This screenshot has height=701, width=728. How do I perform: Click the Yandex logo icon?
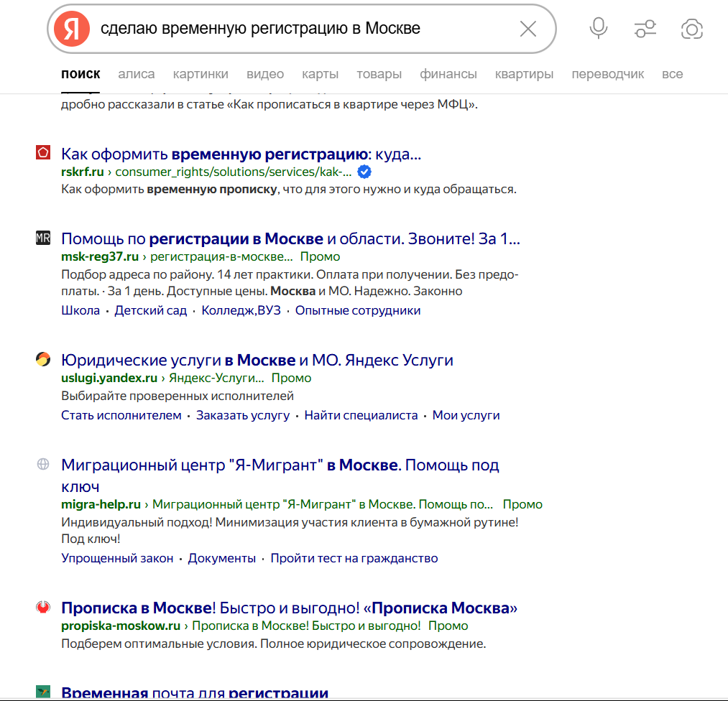71,29
